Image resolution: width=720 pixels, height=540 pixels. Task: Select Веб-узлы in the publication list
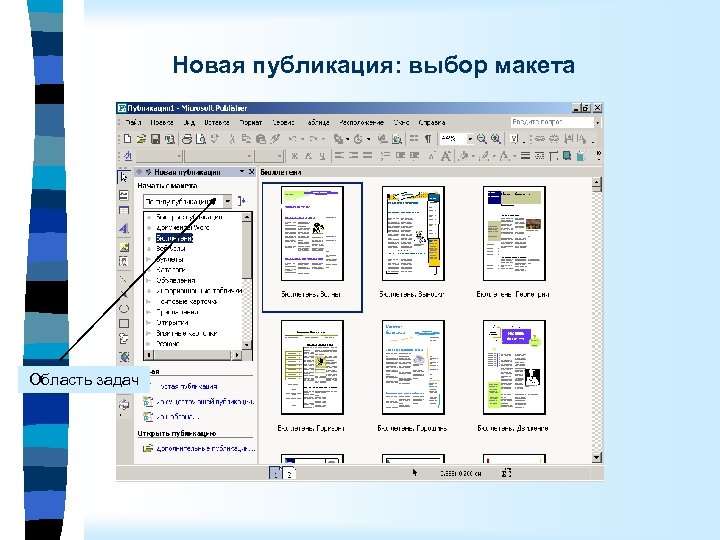coord(171,249)
